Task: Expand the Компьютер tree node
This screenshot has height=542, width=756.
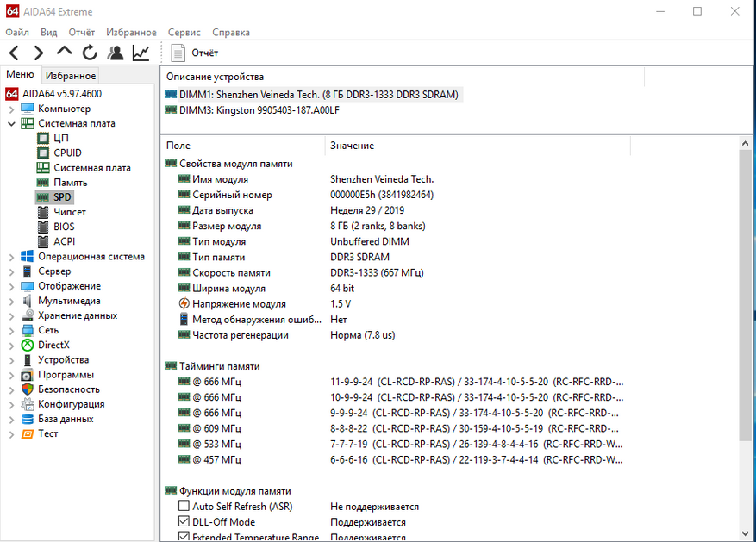Action: 11,109
